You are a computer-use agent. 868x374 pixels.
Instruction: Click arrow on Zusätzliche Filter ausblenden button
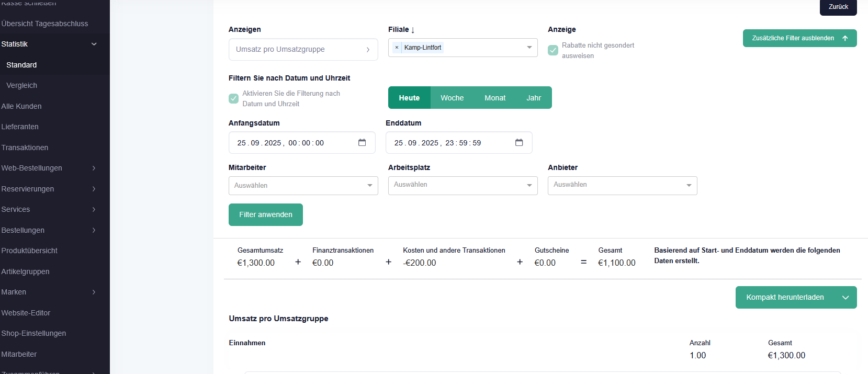tap(845, 38)
